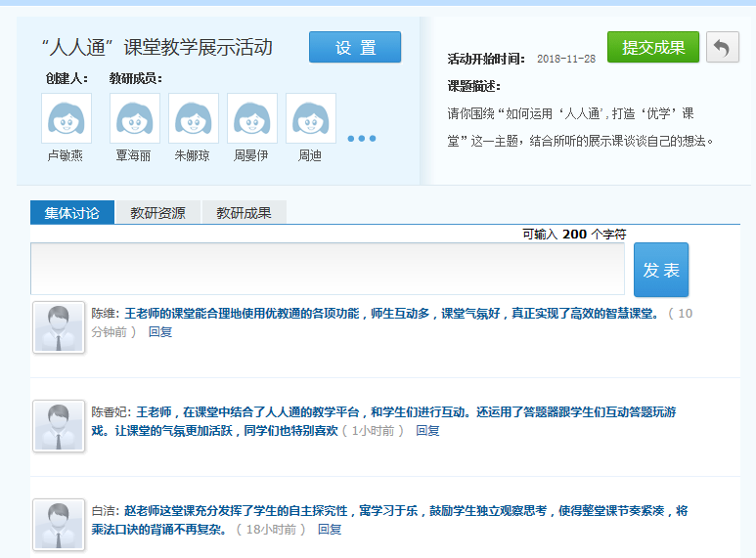
Task: Reply to 陈维's comment via 回复
Action: pos(159,332)
